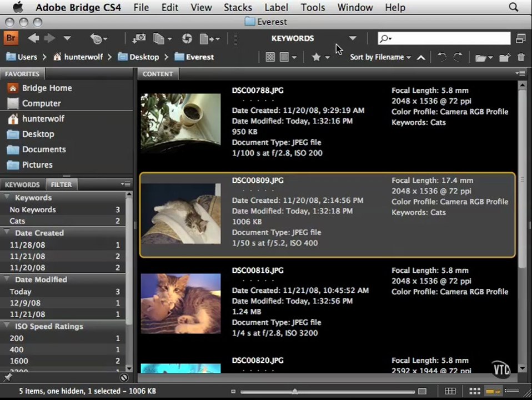This screenshot has height=400, width=532.
Task: Open the Stacks menu
Action: tap(238, 7)
